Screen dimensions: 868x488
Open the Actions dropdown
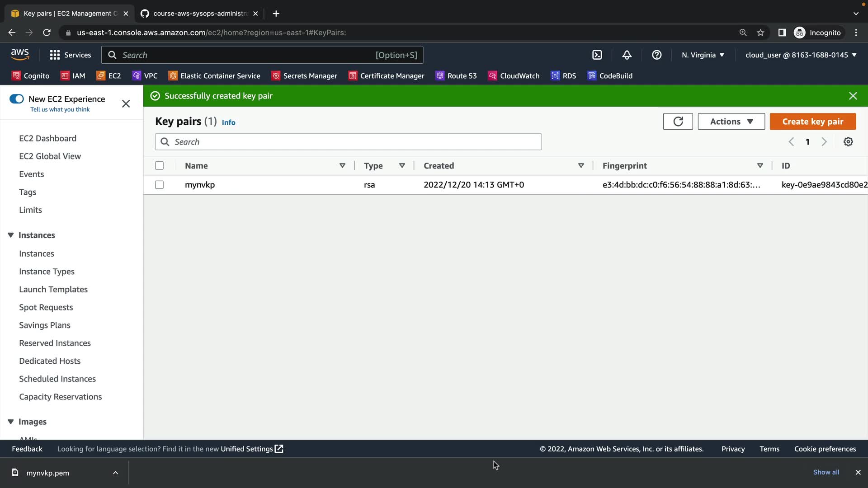(731, 121)
